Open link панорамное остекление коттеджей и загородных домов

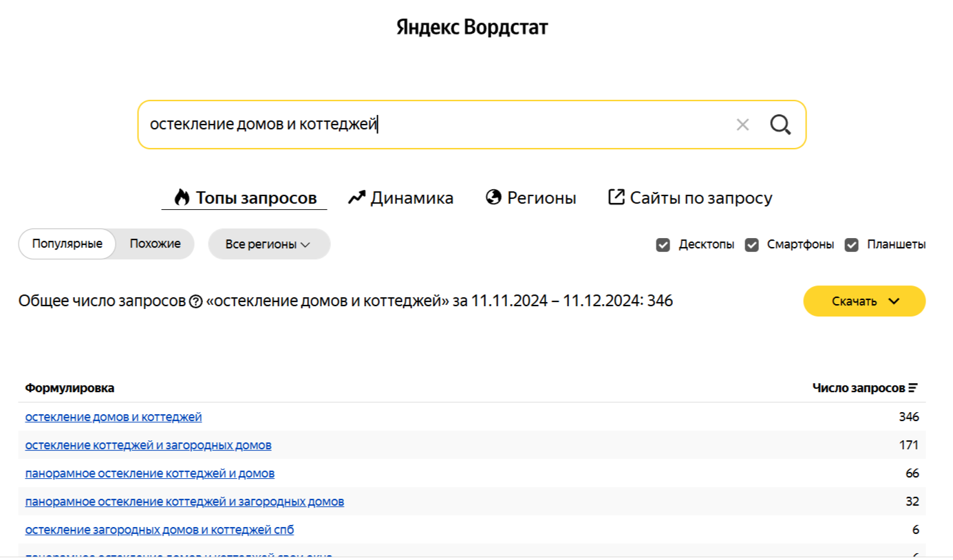[x=184, y=502]
